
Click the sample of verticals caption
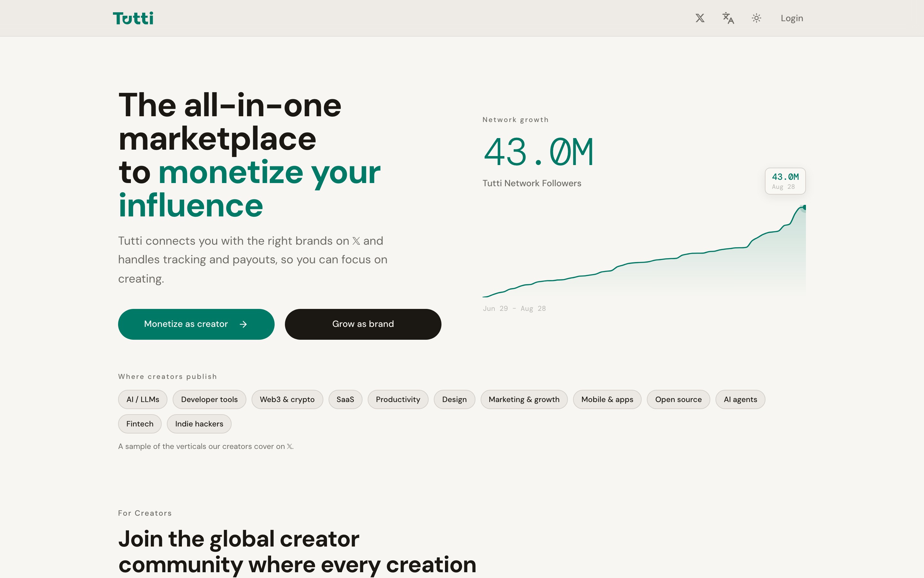pyautogui.click(x=206, y=446)
